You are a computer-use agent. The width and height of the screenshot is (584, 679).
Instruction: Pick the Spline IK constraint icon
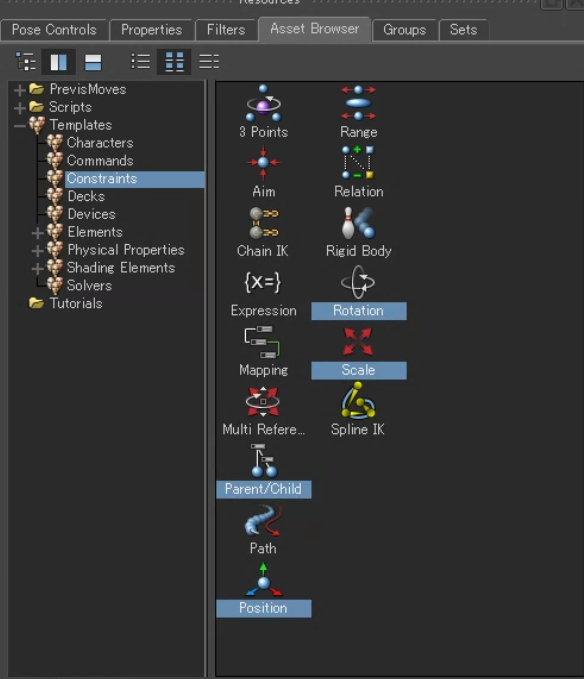pos(358,401)
